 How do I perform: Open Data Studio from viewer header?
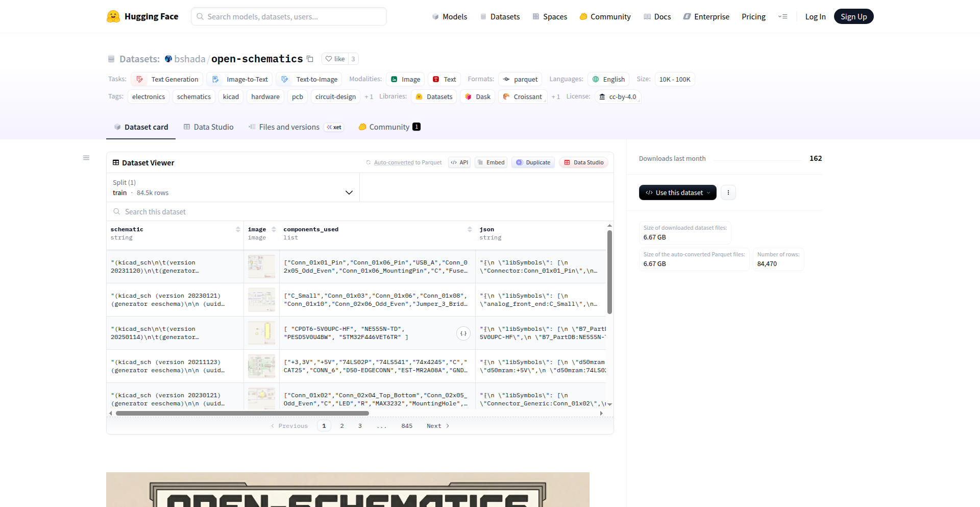583,162
